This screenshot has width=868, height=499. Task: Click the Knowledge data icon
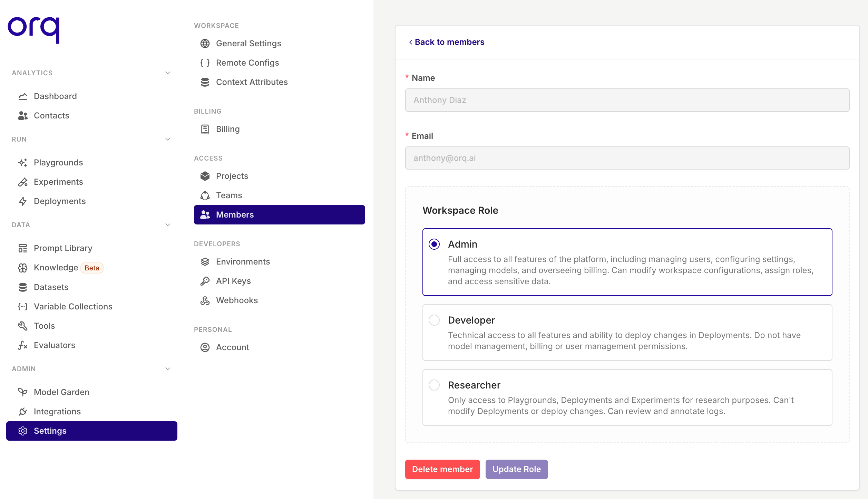[x=22, y=268]
